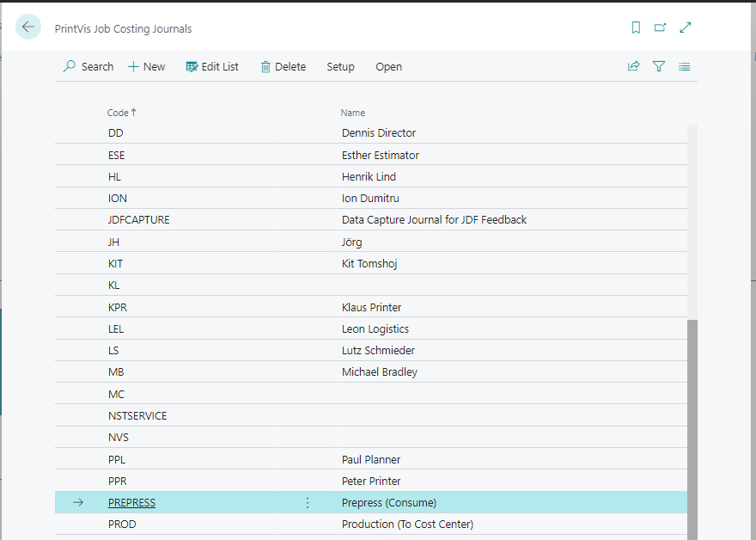Click the bookmark icon in header
The height and width of the screenshot is (540, 756).
[636, 28]
